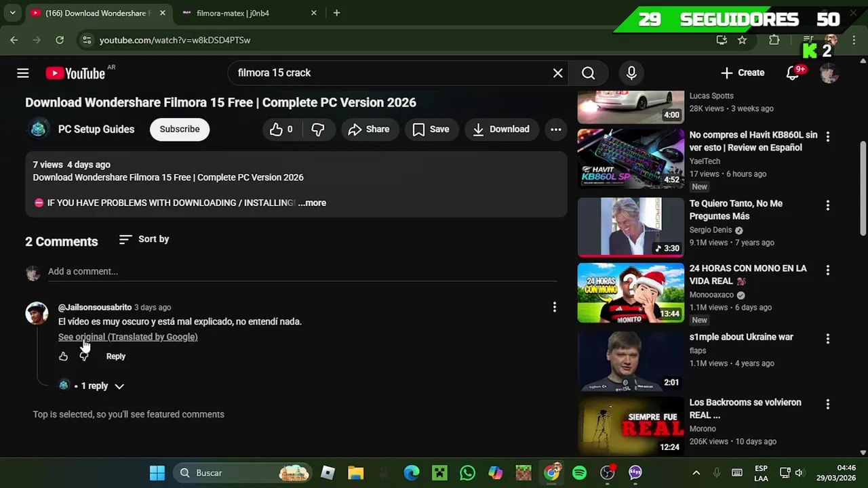The width and height of the screenshot is (868, 488).
Task: Open options for Te Quiero Tanto video
Action: [827, 205]
